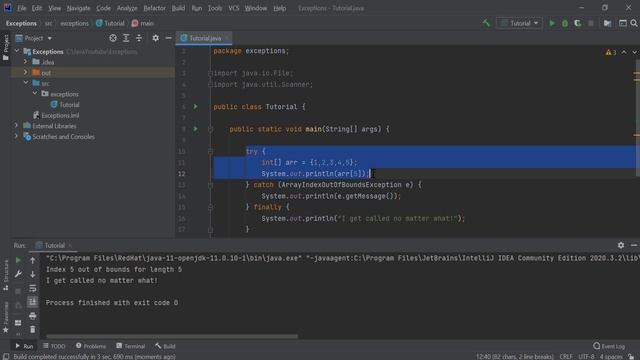Toggle the Structure tool window stripe button
The width and height of the screenshot is (640, 360).
point(5,275)
